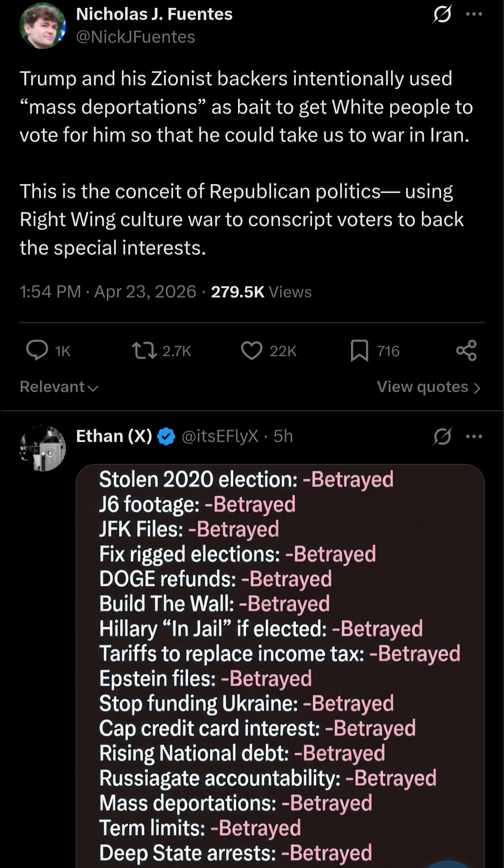Bookmark the post
The image size is (504, 868).
[359, 350]
